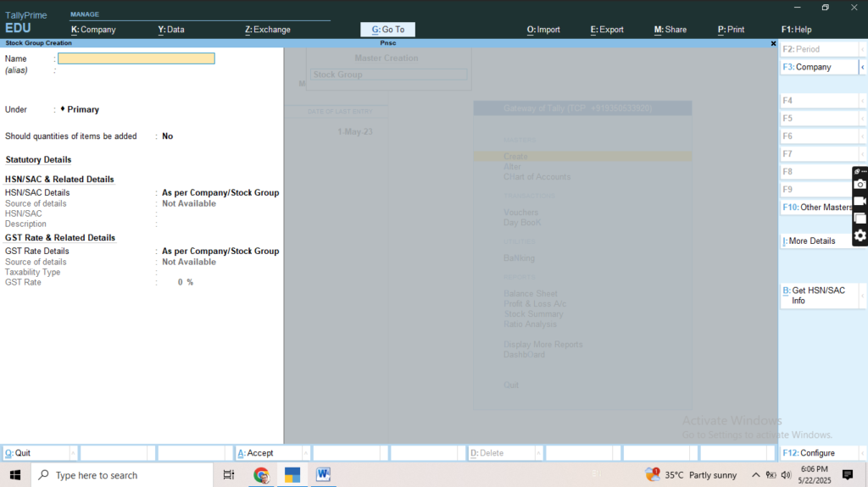Image resolution: width=868 pixels, height=487 pixels.
Task: Open the Z: Exchange menu
Action: click(267, 30)
